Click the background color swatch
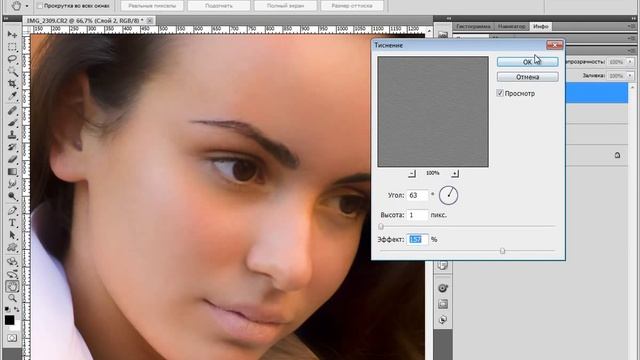 (x=16, y=327)
